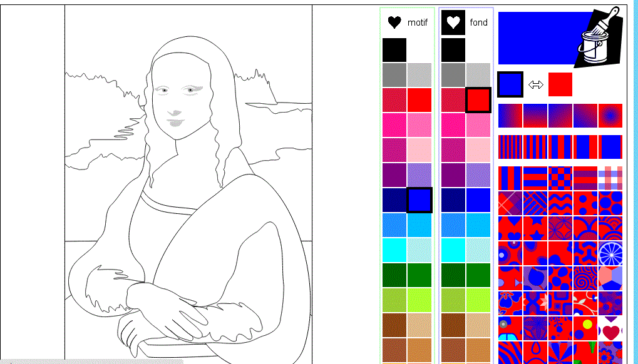The height and width of the screenshot is (364, 638).
Task: Pick the blue stars pattern
Action: point(535,228)
